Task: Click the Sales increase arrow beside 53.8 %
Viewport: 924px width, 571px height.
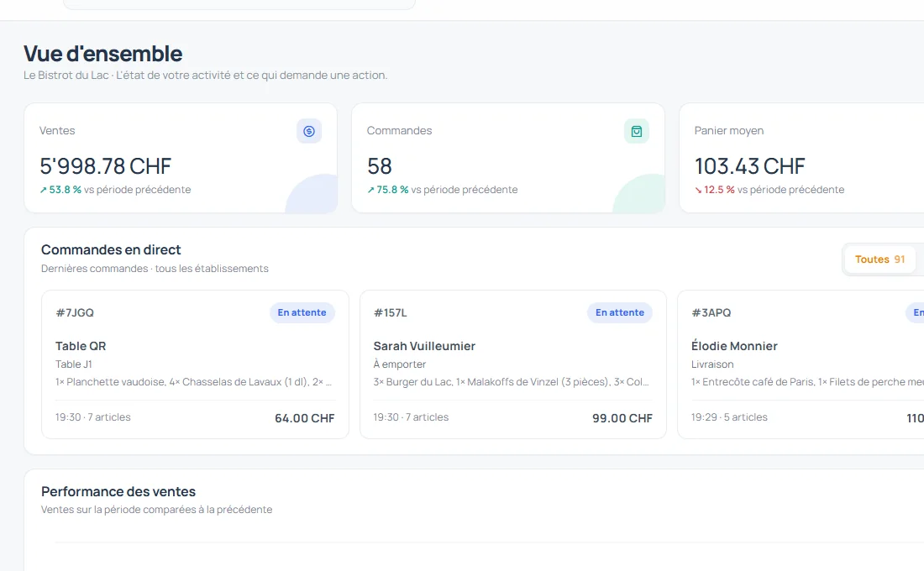Action: point(43,190)
